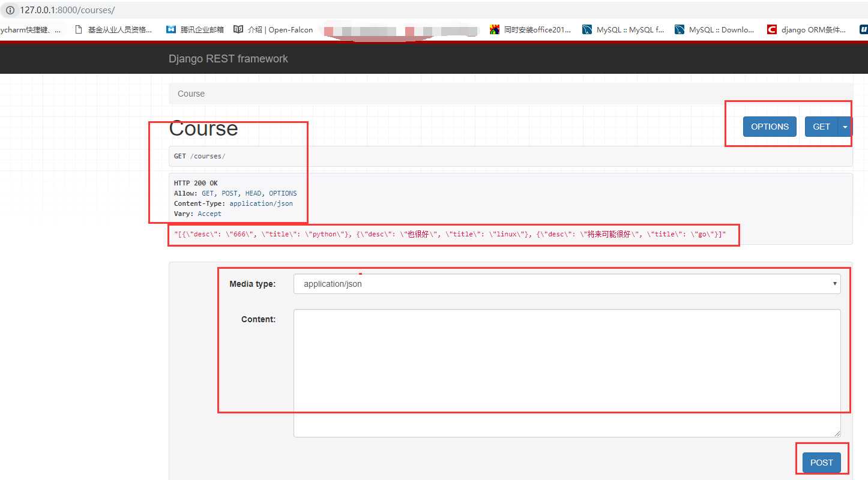Viewport: 868px width, 480px height.
Task: Click the Course page heading
Action: 203,128
